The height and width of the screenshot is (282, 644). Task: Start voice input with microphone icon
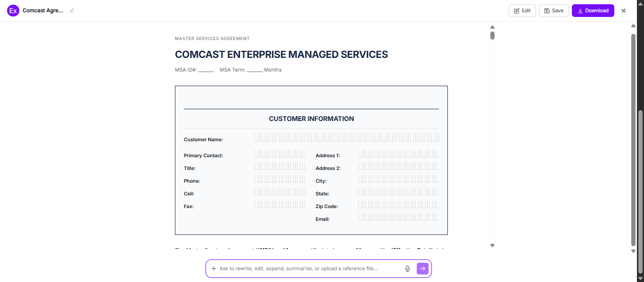(x=407, y=268)
